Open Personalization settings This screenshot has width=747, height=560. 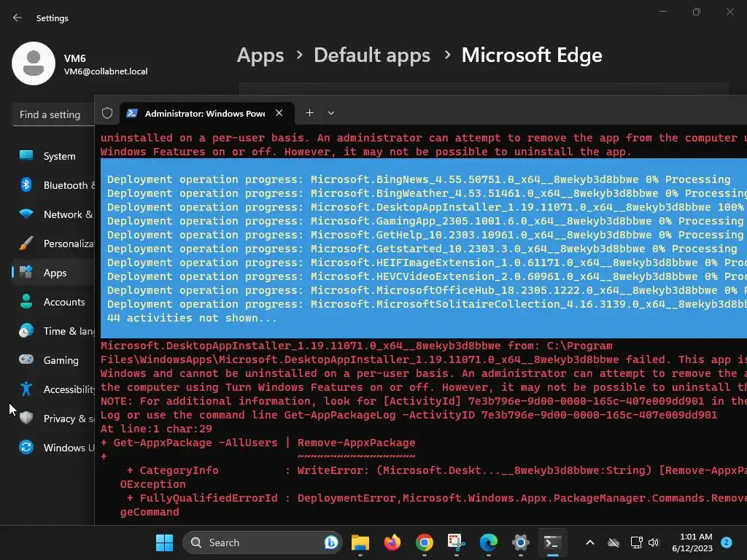click(53, 244)
